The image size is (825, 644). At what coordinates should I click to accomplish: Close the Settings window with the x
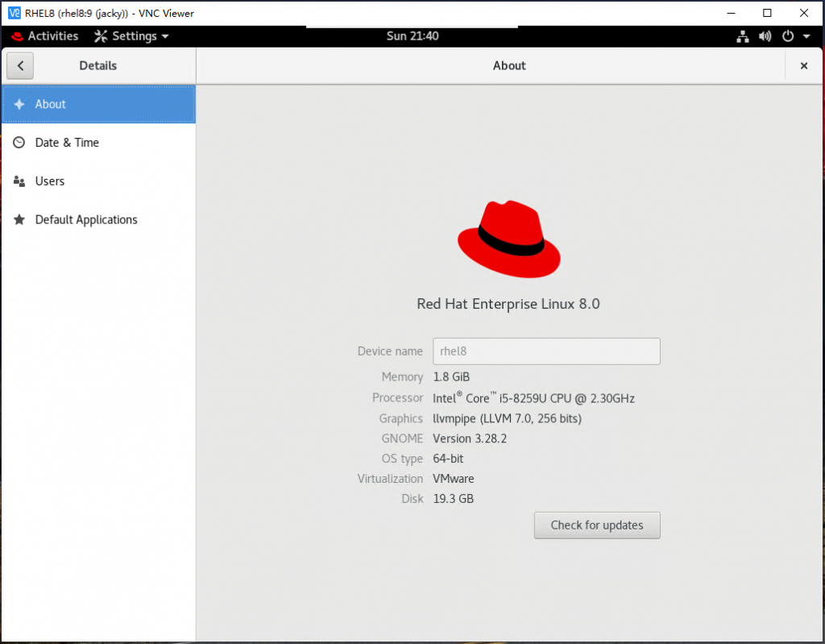803,66
